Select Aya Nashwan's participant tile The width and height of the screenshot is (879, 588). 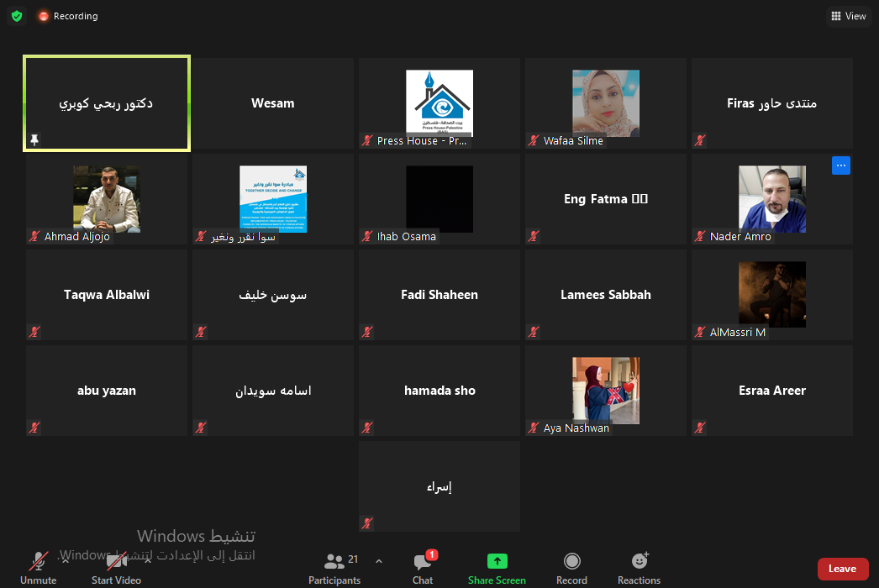click(606, 391)
